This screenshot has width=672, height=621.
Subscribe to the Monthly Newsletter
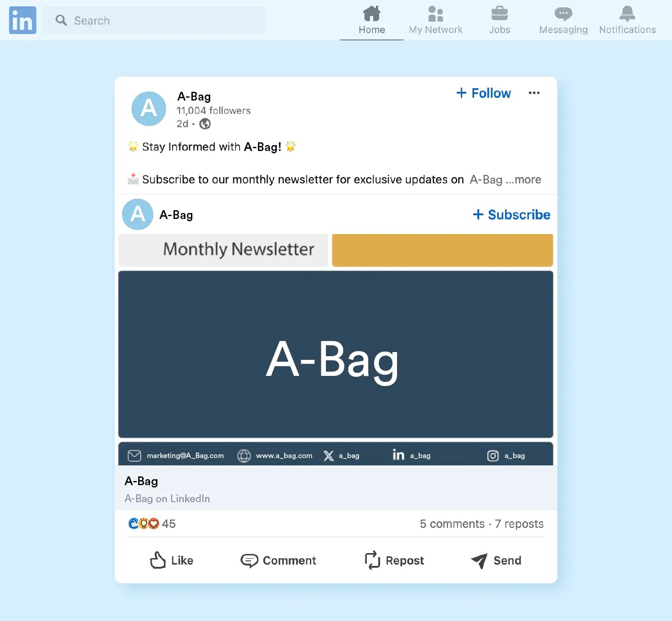coord(511,214)
